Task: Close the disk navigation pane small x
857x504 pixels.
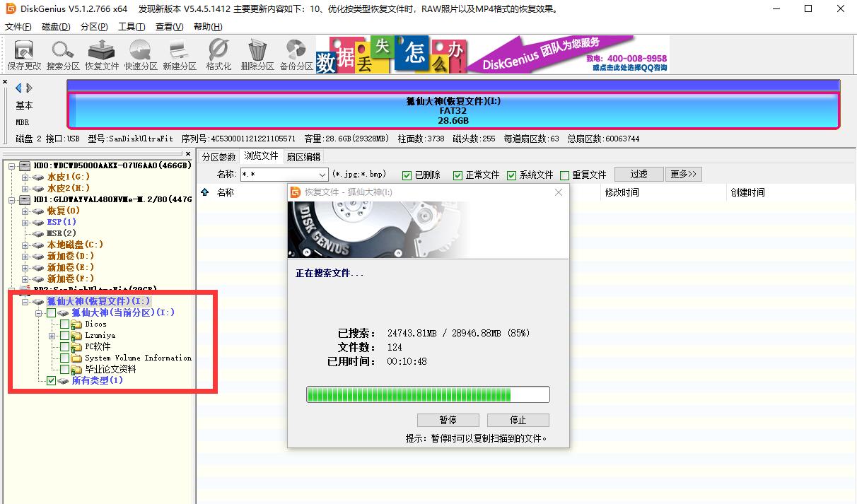Action: pos(6,81)
